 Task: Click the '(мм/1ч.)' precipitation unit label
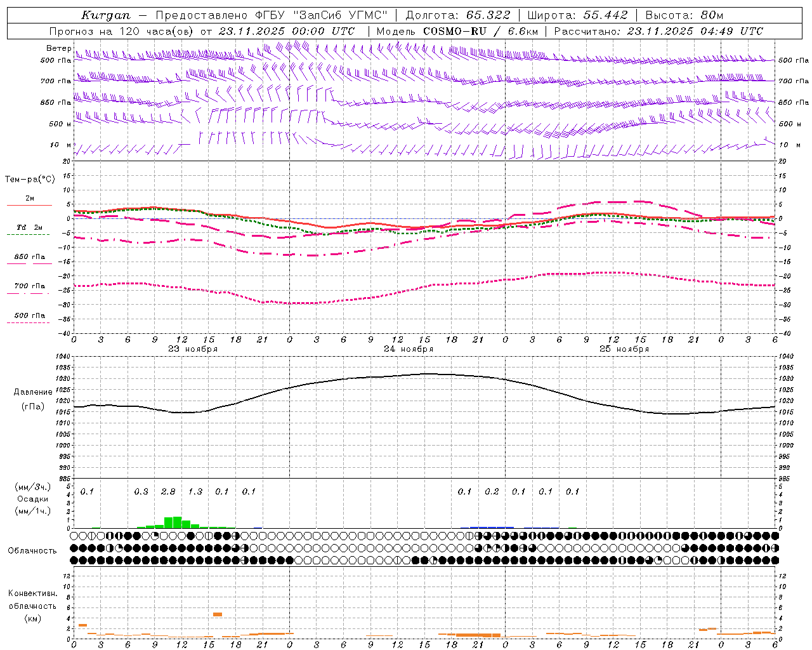coord(33,511)
